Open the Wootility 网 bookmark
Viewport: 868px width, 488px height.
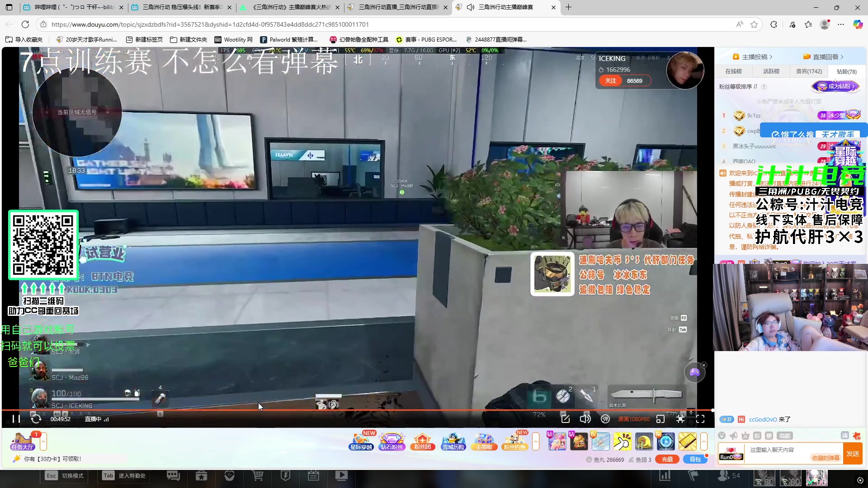coord(234,40)
